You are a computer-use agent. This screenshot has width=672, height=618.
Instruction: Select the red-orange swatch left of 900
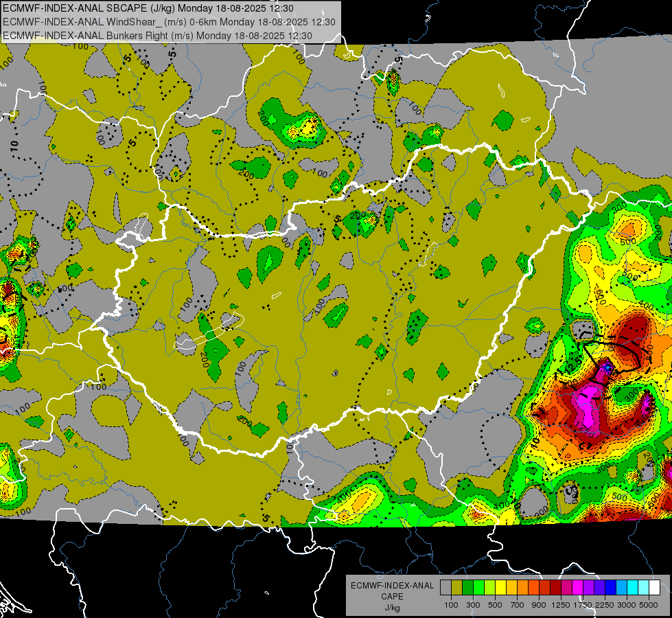click(x=533, y=588)
